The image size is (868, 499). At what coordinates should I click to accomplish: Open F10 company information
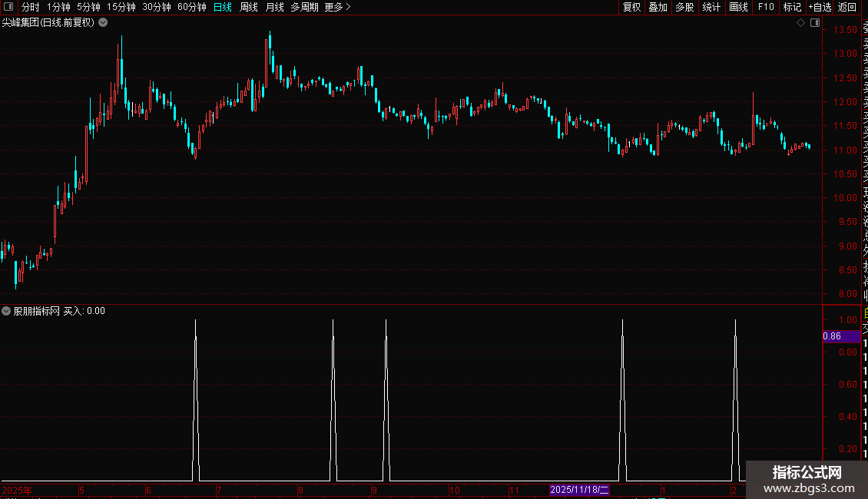tap(766, 7)
